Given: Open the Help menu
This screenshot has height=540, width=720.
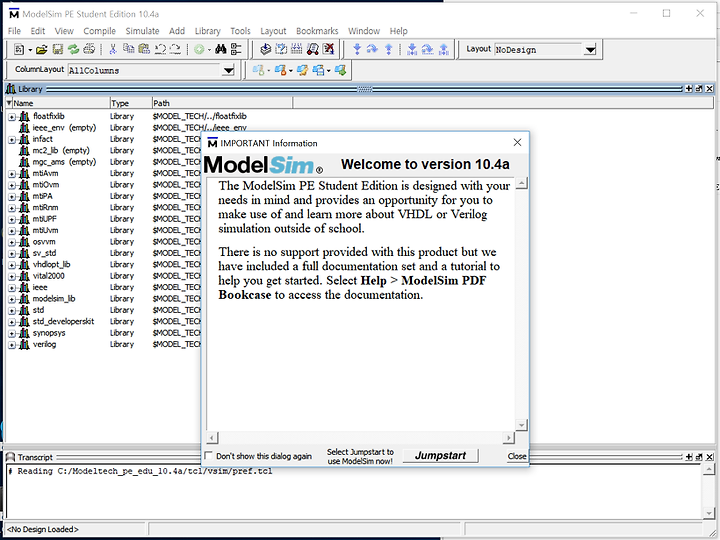Looking at the screenshot, I should click(x=399, y=31).
